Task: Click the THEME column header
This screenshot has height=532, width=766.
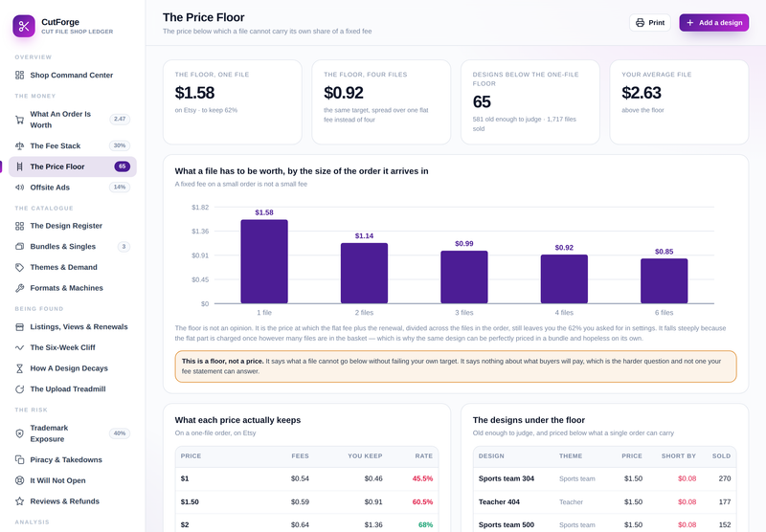Action: tap(571, 455)
